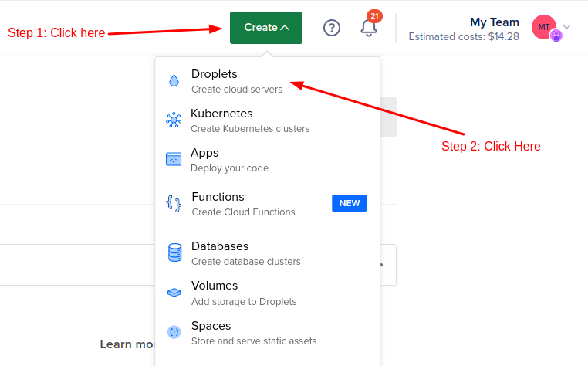Open the notifications bell icon
Image resolution: width=588 pixels, height=366 pixels.
click(369, 28)
